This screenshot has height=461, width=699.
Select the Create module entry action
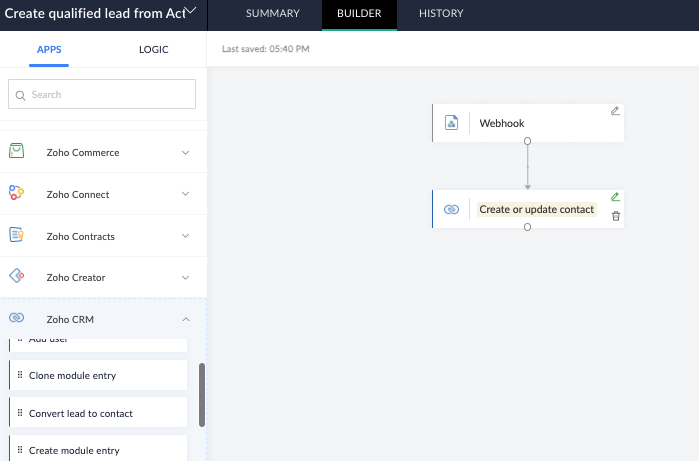click(x=98, y=449)
